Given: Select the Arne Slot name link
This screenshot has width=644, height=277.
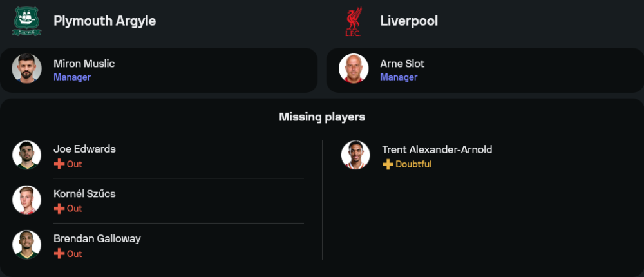Looking at the screenshot, I should point(402,64).
